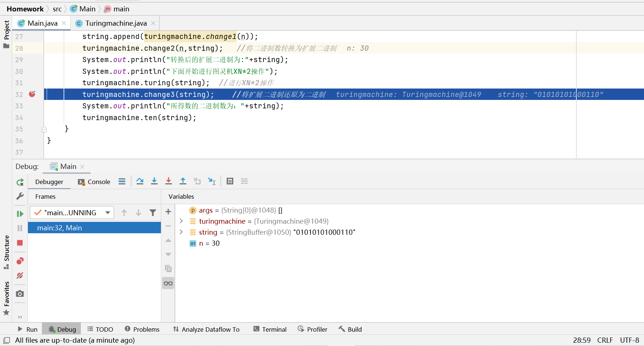The height and width of the screenshot is (346, 644).
Task: Click the 28:59 cursor position
Action: (x=582, y=340)
